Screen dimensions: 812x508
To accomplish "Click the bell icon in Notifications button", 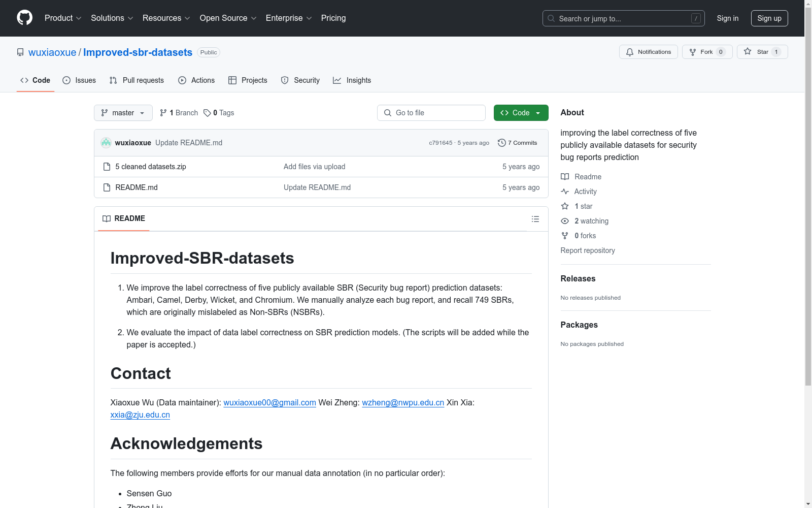I will (630, 52).
